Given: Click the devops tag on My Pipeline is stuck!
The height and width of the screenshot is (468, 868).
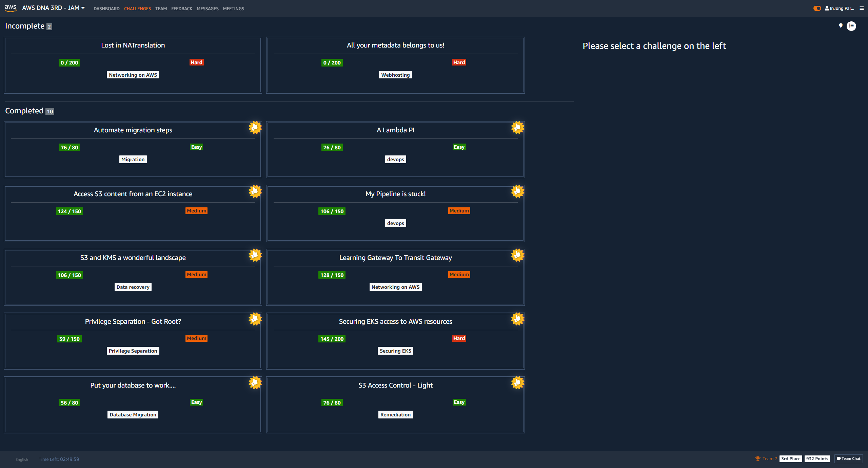Looking at the screenshot, I should point(395,223).
